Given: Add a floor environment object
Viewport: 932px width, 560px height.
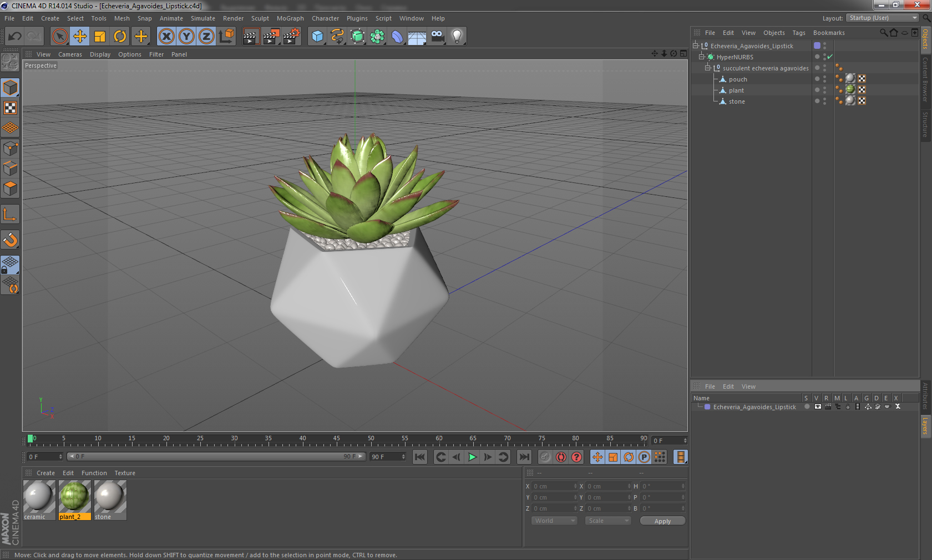Looking at the screenshot, I should tap(417, 37).
